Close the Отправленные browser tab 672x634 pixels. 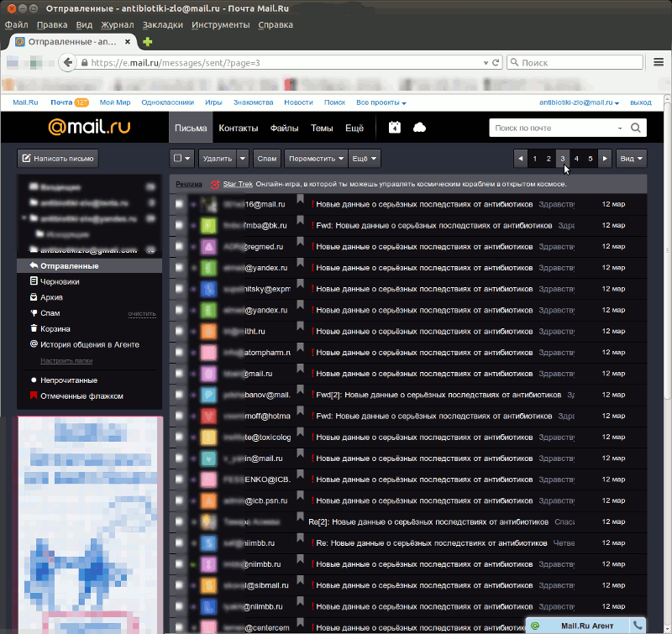128,41
